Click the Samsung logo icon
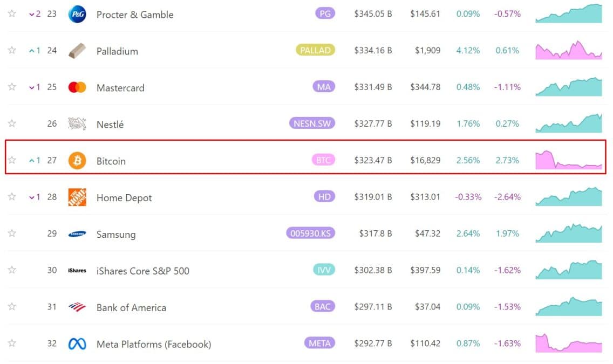This screenshot has height=364, width=613. coord(77,234)
